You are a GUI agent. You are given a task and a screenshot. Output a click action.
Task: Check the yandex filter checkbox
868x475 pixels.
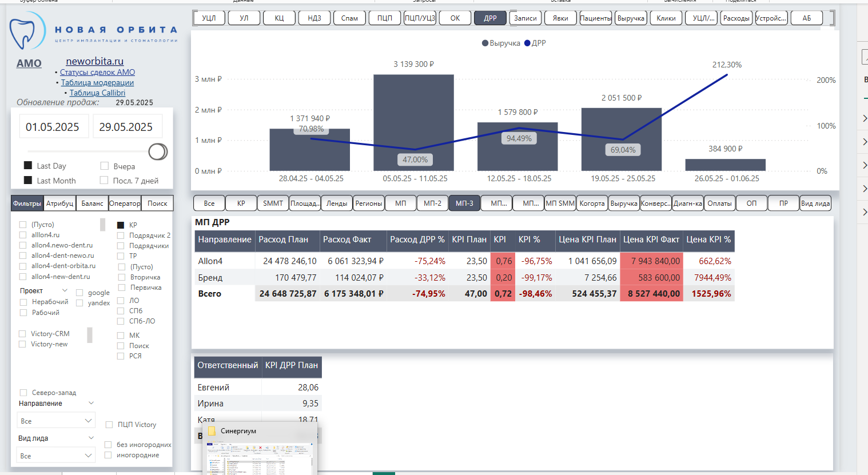(x=79, y=303)
